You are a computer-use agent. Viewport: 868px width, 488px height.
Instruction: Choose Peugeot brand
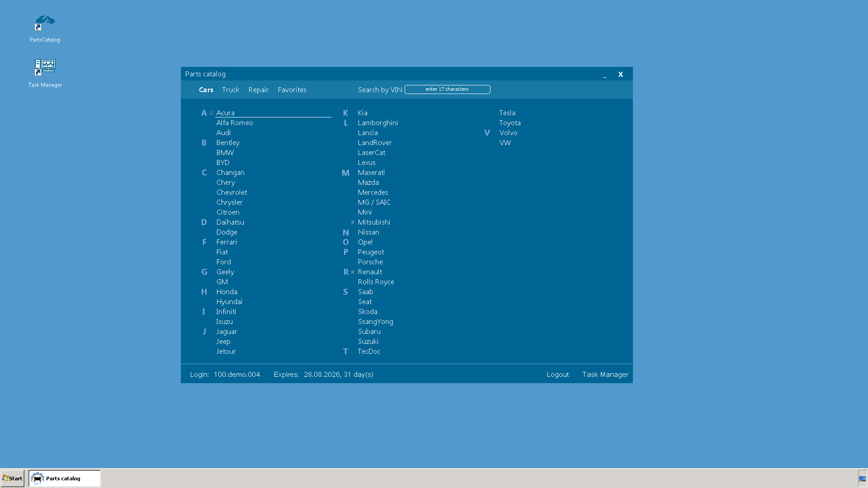[x=371, y=252]
